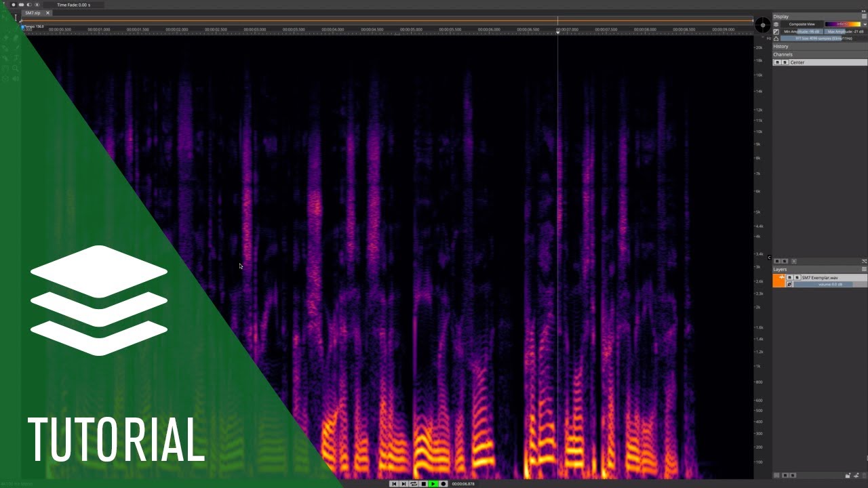The image size is (868, 488).
Task: Toggle loop playback in the transport bar
Action: tap(414, 484)
